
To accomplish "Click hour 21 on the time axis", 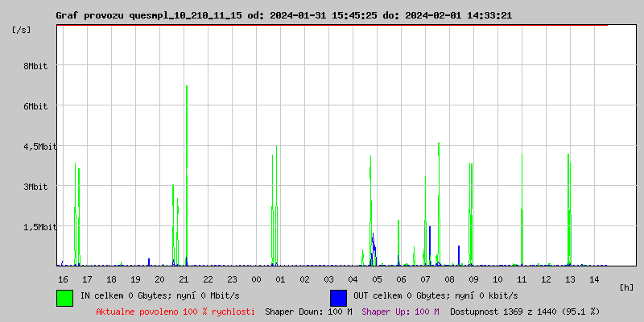I will tap(184, 279).
